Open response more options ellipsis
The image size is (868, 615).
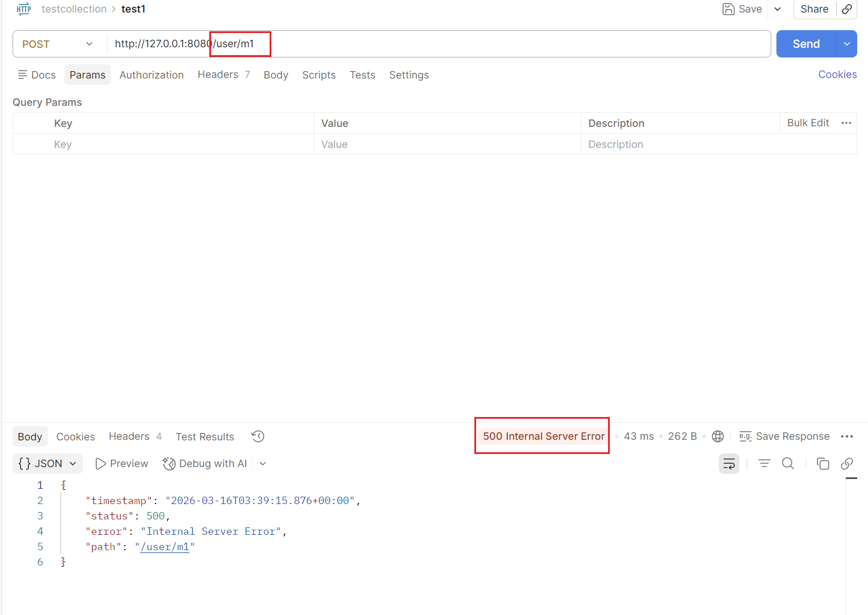pos(847,436)
